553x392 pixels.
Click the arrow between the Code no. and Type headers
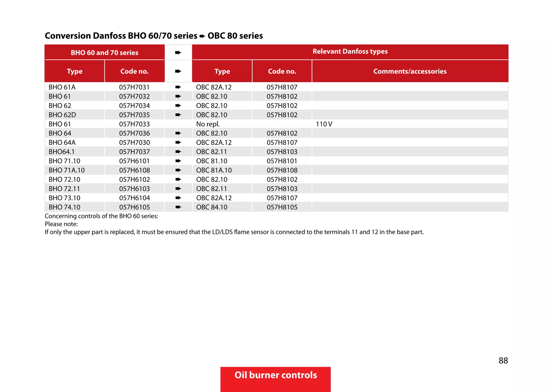(178, 71)
